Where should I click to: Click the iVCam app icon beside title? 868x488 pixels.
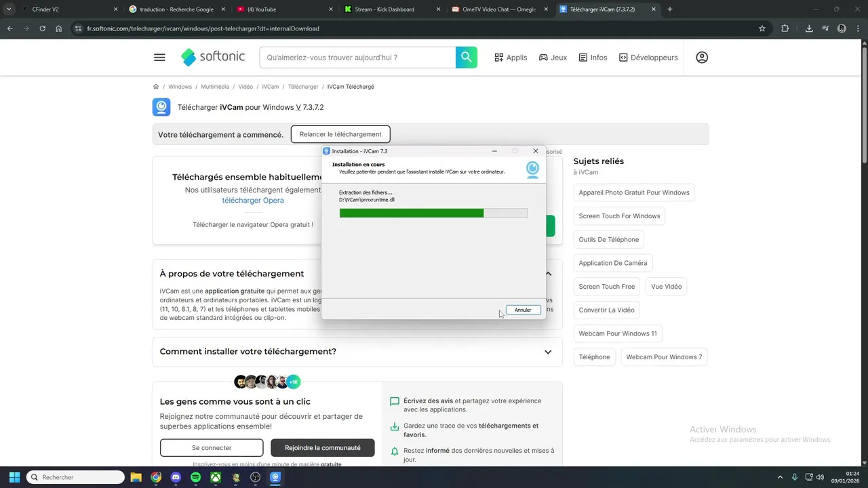161,107
